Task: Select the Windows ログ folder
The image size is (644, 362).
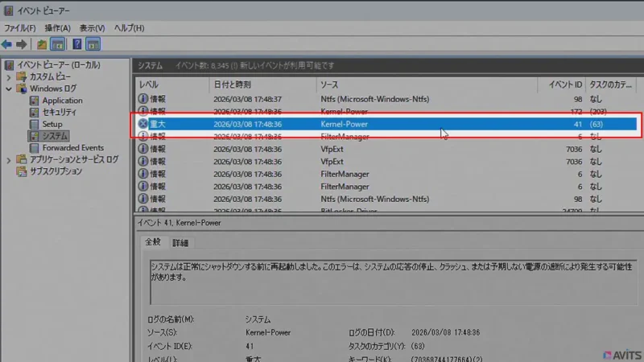Action: 53,88
